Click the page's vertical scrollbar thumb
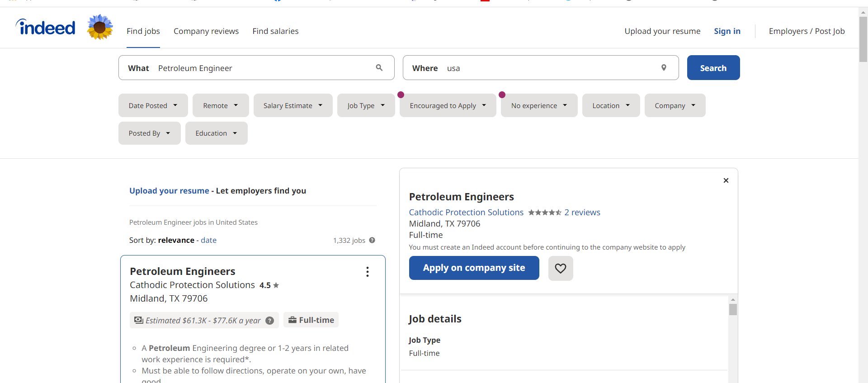 tap(863, 39)
